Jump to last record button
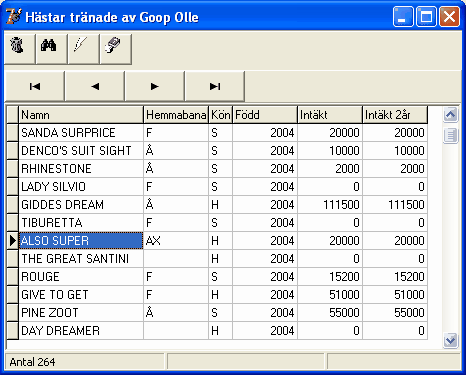The image size is (466, 375). (215, 86)
